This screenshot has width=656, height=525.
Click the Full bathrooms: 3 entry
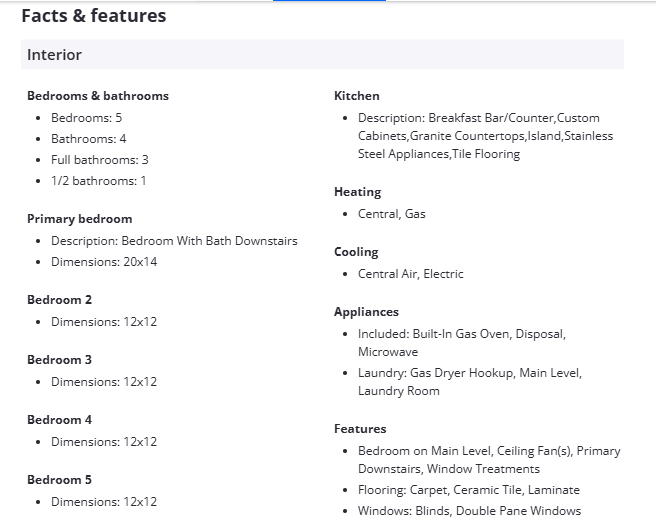[x=100, y=160]
